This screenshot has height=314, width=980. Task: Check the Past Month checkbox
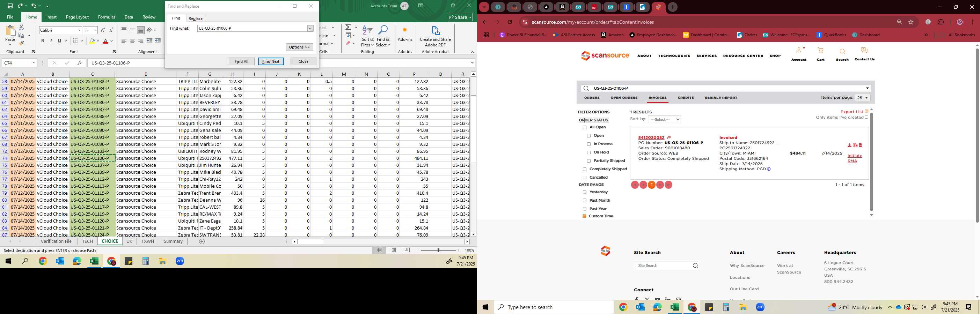click(x=585, y=201)
